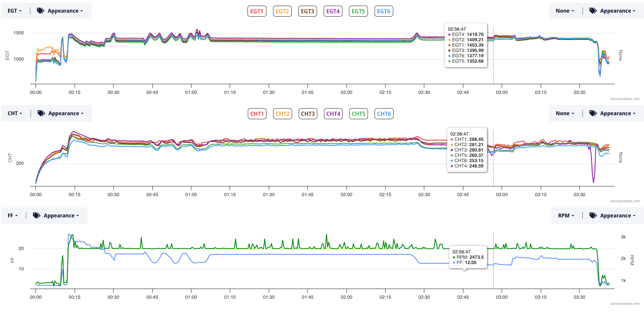Open savvyanalysis.com link under FF chart
Viewport: 644px width, 314px height.
click(625, 304)
